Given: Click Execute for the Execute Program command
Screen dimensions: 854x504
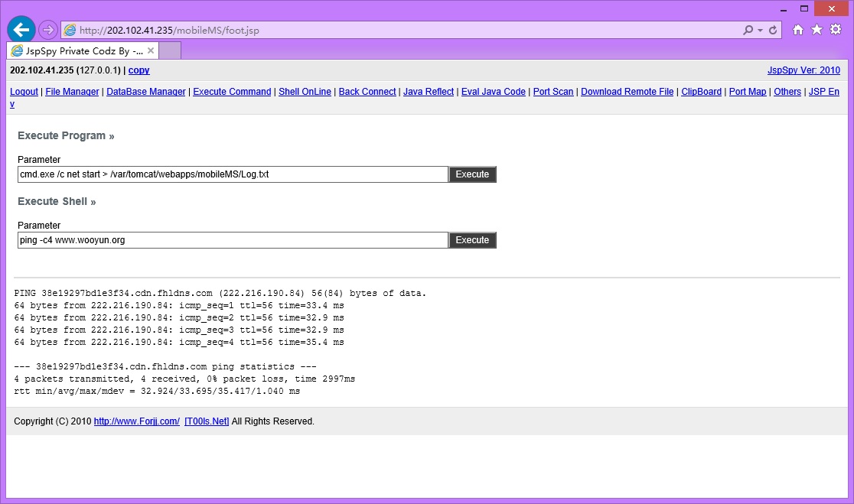Looking at the screenshot, I should (x=472, y=174).
